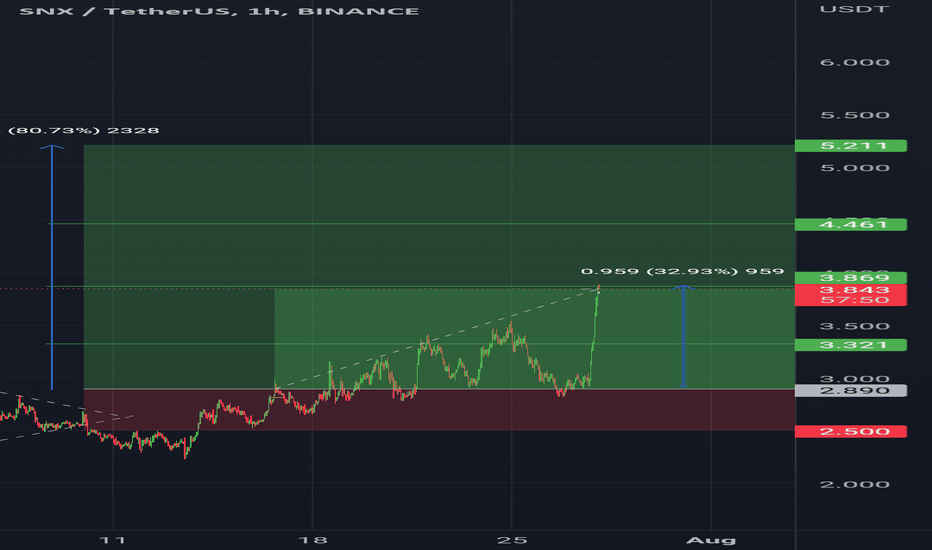This screenshot has width=932, height=550.
Task: Click the 2.000 price scale value
Action: [855, 485]
